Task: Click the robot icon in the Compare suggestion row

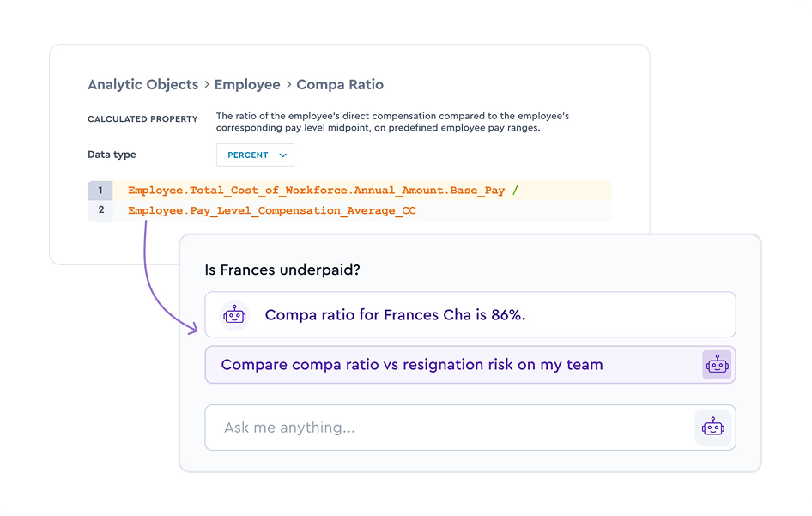Action: coord(717,364)
